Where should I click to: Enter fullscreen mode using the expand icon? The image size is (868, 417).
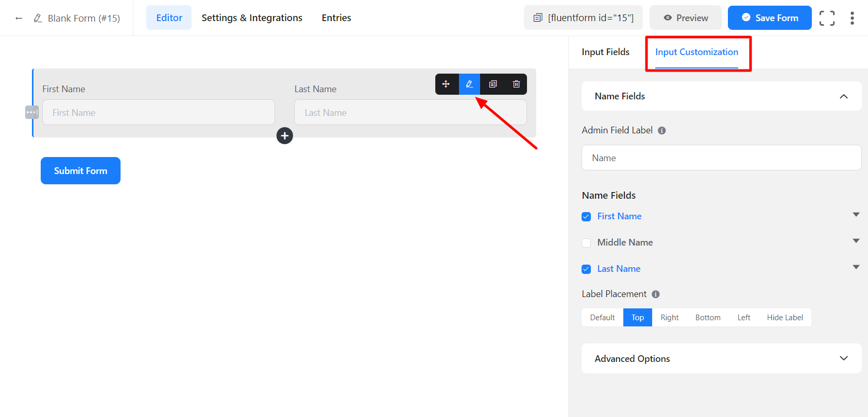[x=827, y=18]
